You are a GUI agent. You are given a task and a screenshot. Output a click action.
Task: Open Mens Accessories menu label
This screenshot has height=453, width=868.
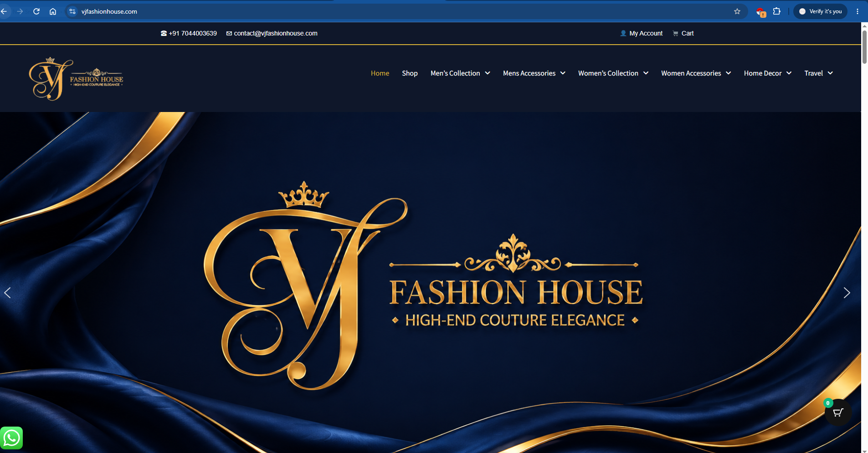[529, 73]
